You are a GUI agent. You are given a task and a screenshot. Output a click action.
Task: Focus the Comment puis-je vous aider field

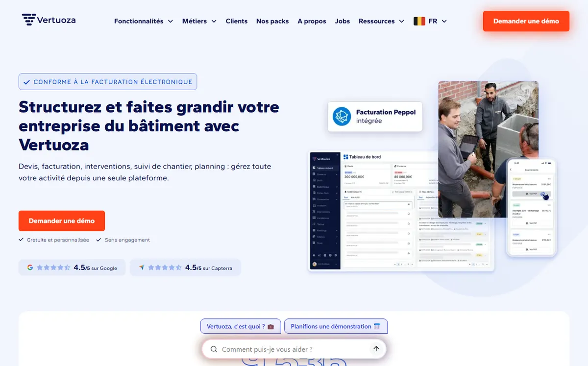point(294,349)
